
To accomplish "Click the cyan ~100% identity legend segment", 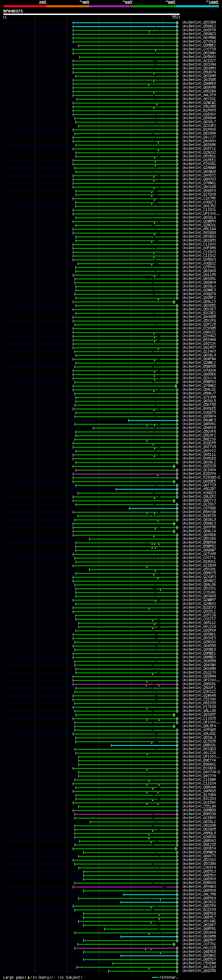I will (197, 6).
